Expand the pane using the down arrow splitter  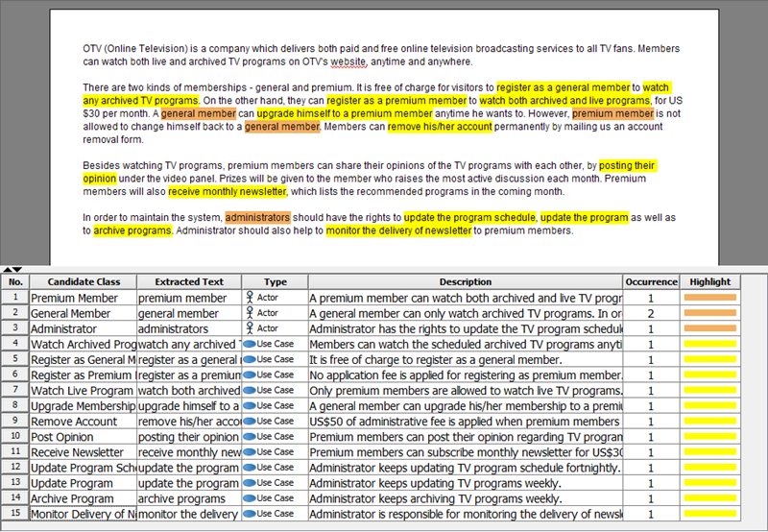(x=17, y=270)
